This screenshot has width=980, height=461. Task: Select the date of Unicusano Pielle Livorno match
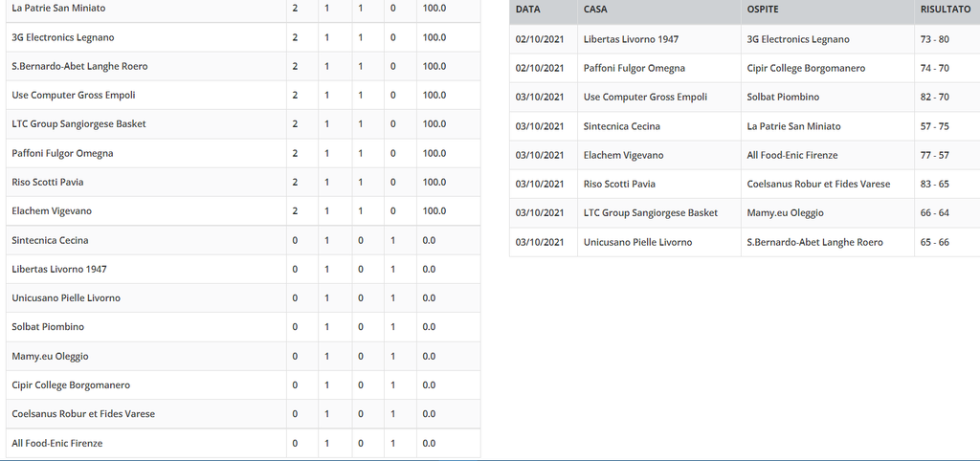point(540,242)
